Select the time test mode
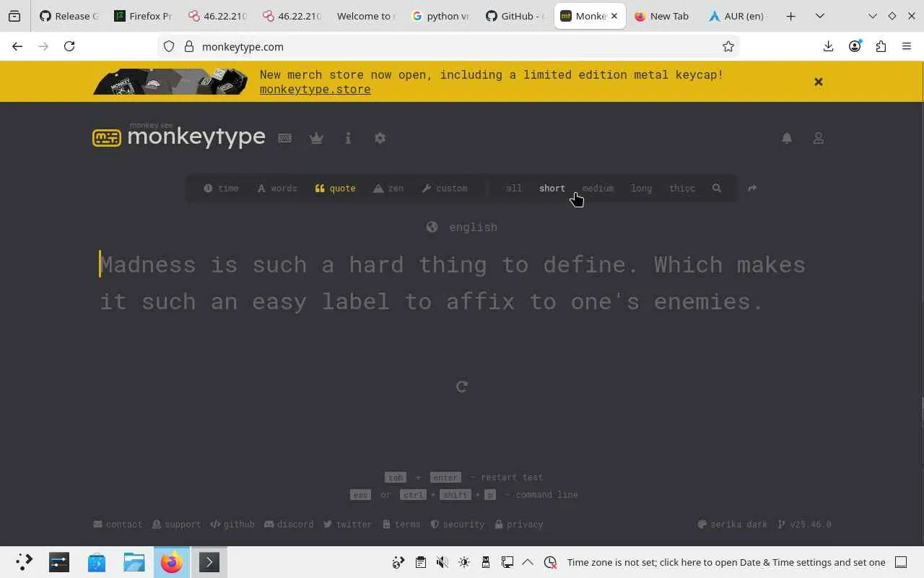Screen dimensions: 924x578 [x=221, y=188]
